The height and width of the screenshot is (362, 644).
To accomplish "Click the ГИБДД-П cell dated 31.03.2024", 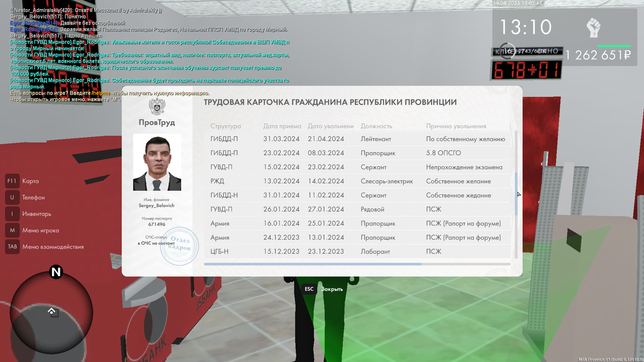I will click(x=224, y=139).
